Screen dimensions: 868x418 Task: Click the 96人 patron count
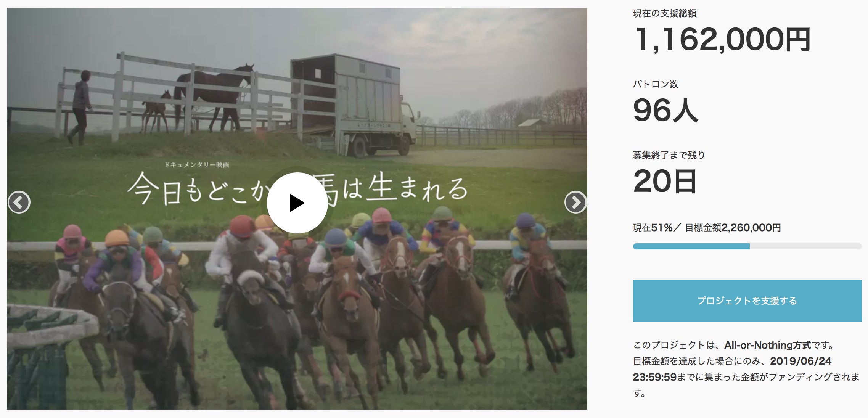coord(665,110)
